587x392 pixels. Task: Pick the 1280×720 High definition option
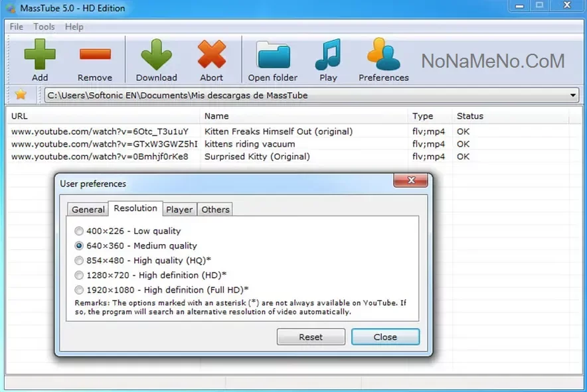[80, 275]
